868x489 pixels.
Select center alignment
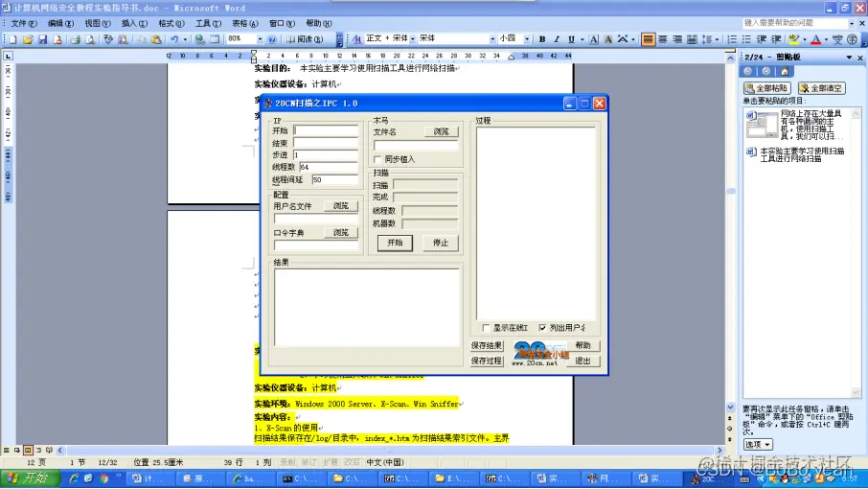pyautogui.click(x=663, y=38)
